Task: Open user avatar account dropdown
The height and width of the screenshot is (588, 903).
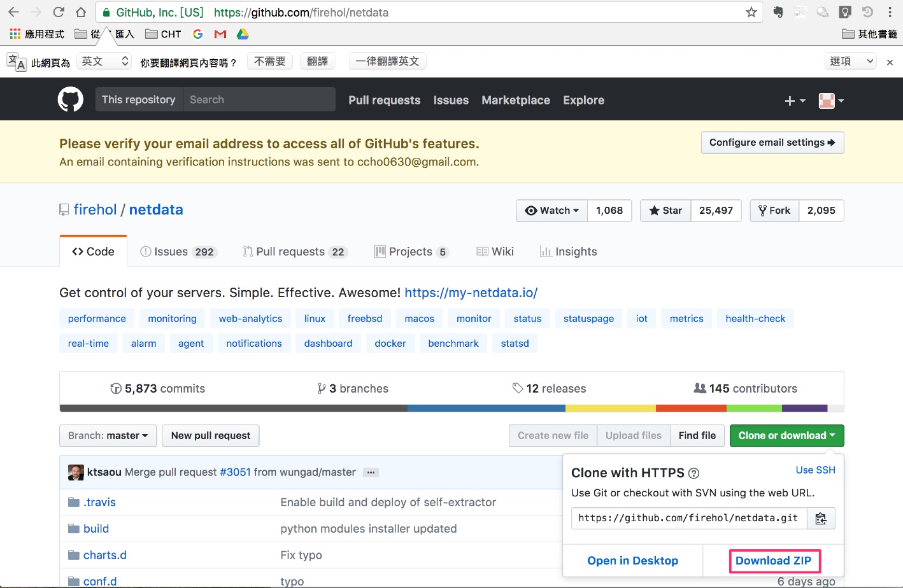Action: pos(831,101)
